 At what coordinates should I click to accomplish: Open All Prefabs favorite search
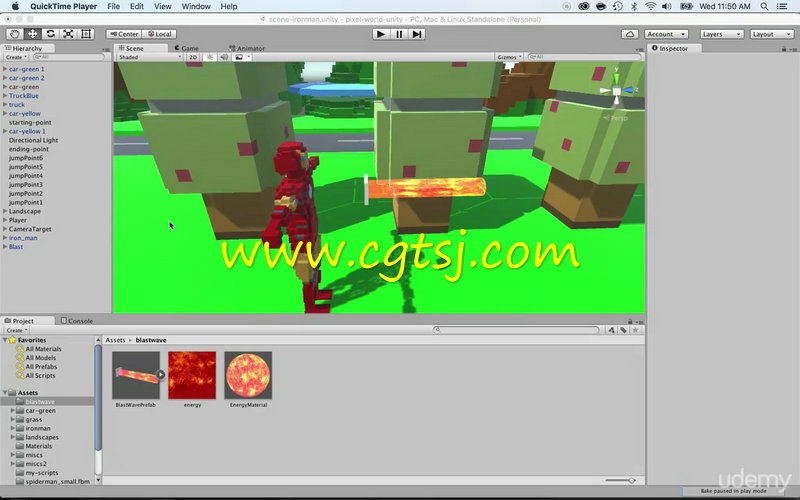coord(41,366)
